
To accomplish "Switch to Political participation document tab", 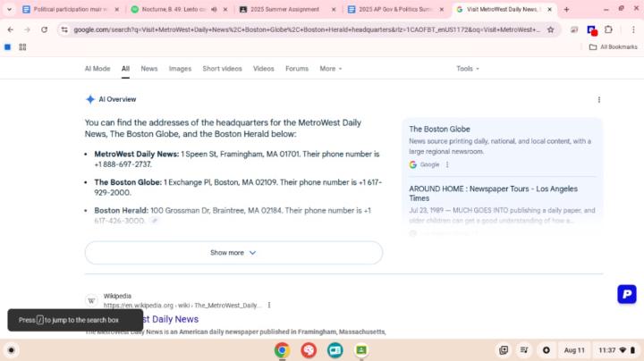I will [x=71, y=10].
